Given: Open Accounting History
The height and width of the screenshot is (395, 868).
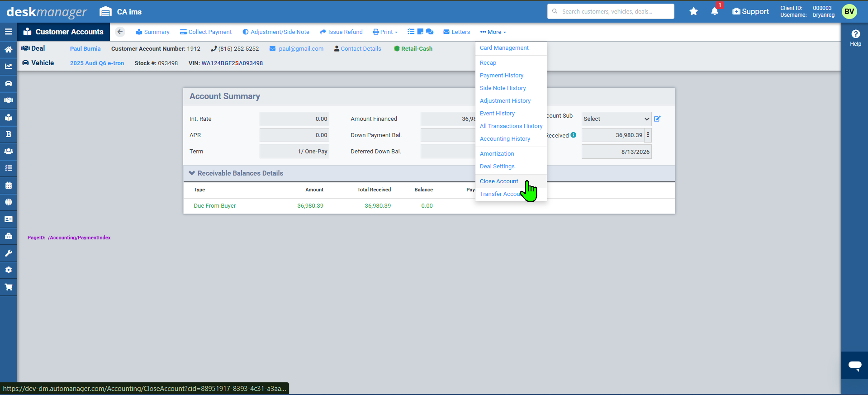Looking at the screenshot, I should click(x=505, y=138).
